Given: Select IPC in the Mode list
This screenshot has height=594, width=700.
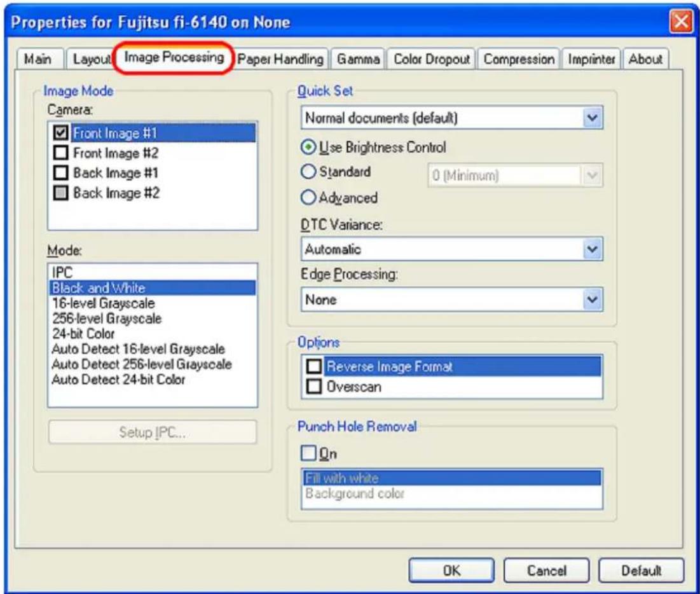Looking at the screenshot, I should [x=152, y=272].
